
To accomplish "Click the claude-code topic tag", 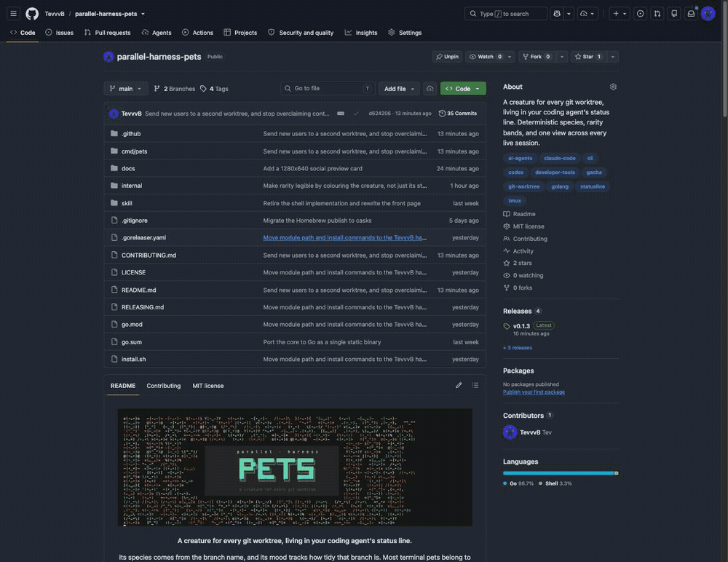I will 559,158.
